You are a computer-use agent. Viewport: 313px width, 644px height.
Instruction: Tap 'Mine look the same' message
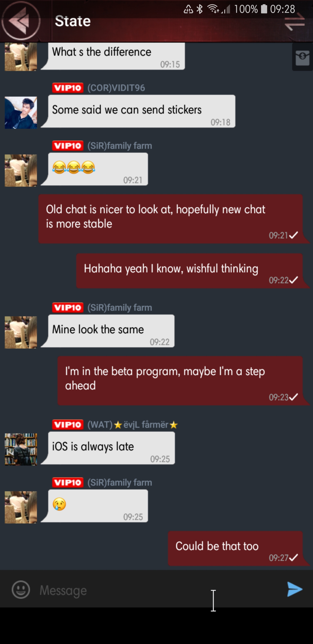[x=108, y=331]
